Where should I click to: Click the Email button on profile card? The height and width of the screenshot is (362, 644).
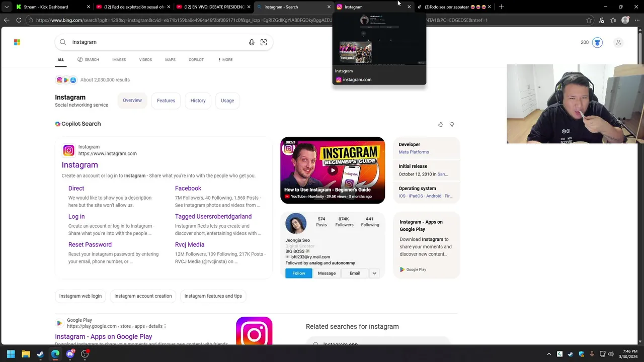point(355,273)
